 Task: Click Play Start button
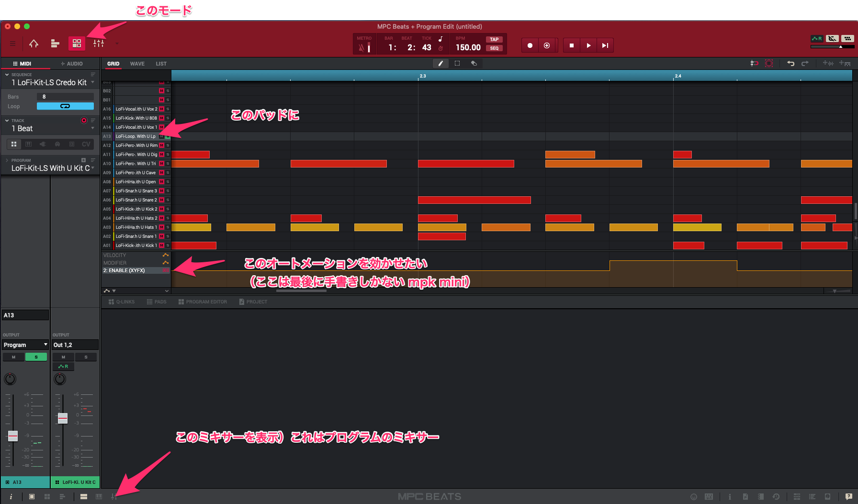point(605,45)
